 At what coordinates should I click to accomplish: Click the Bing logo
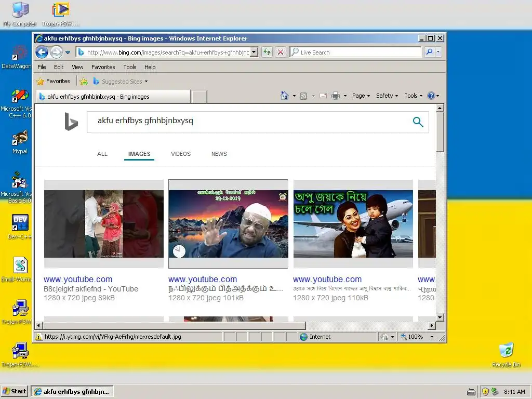click(71, 122)
